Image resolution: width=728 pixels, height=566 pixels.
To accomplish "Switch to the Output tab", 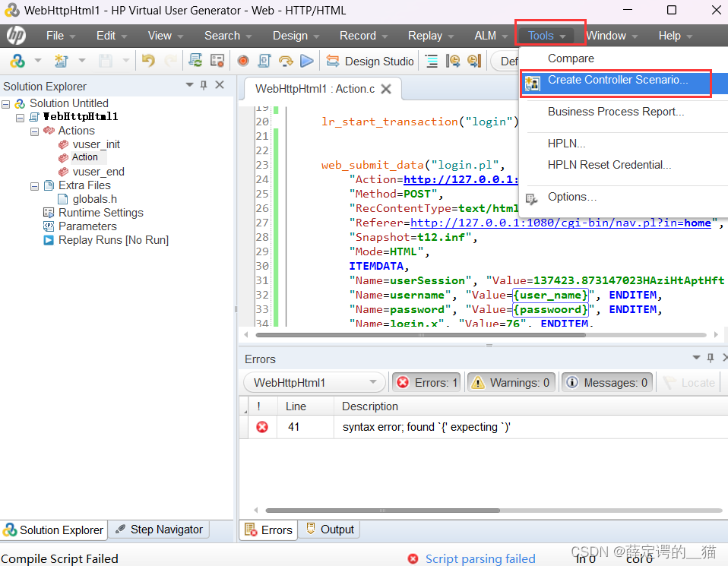I will pos(330,530).
